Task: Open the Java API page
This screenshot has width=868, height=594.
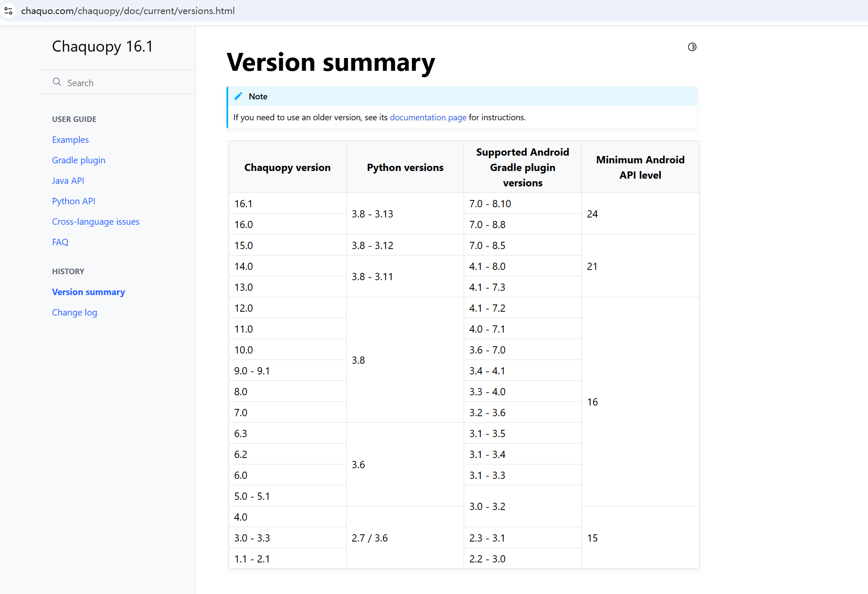Action: click(x=68, y=180)
